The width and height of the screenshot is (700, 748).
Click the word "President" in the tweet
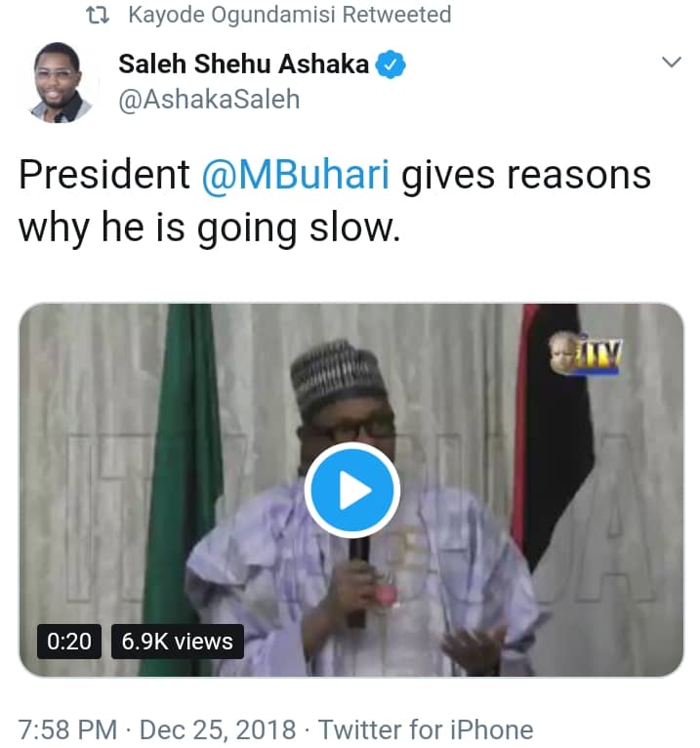tap(104, 176)
